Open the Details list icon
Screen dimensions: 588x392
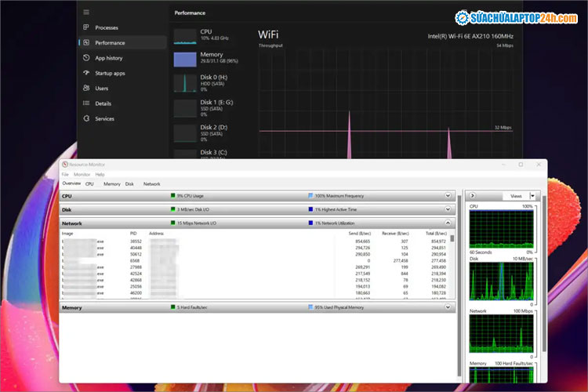[86, 103]
